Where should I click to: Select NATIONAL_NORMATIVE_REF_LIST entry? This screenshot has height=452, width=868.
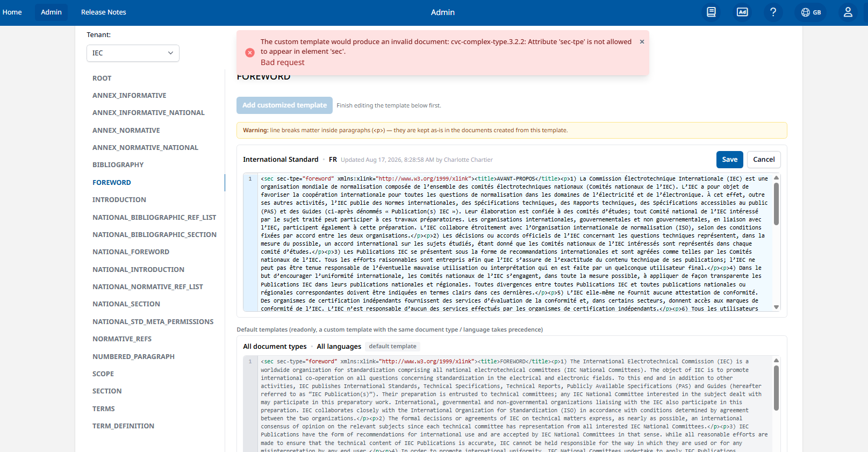point(148,287)
